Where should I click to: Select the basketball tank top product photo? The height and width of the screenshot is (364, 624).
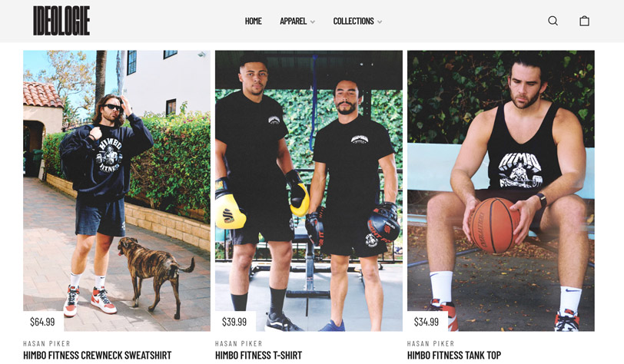(x=500, y=190)
